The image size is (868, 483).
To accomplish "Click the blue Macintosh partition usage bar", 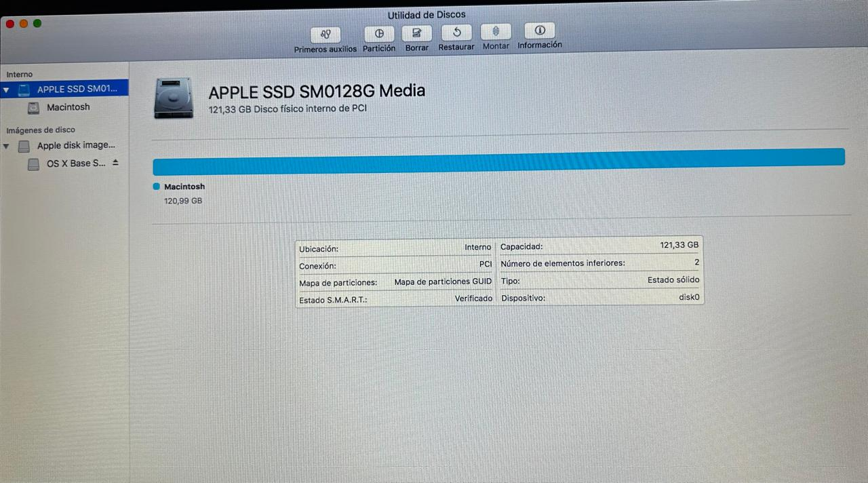I will (x=498, y=161).
